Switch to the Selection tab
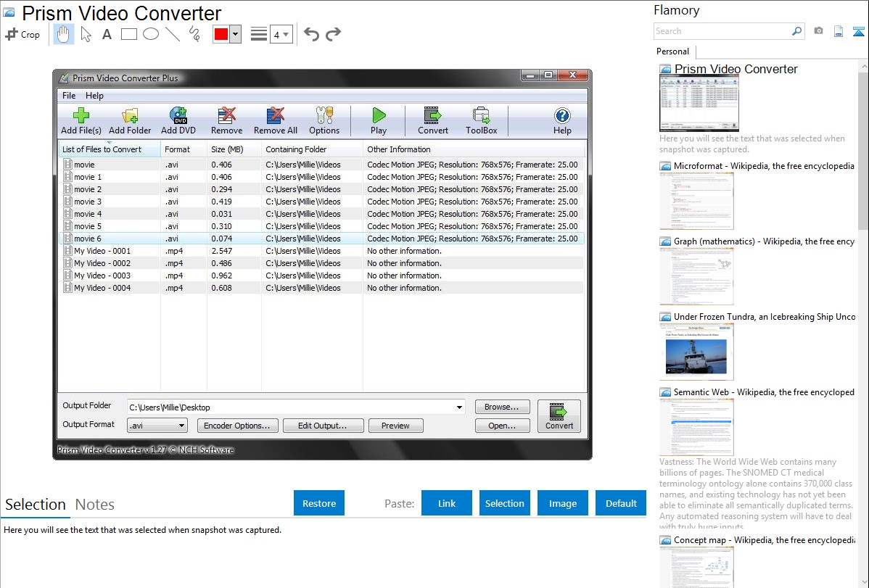Viewport: 869px width, 588px height. tap(36, 505)
